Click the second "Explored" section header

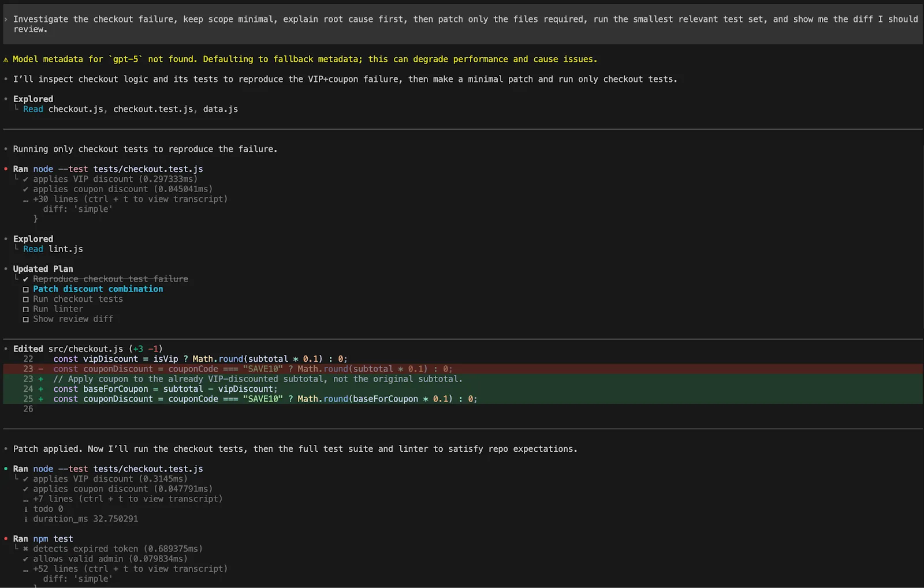pos(33,238)
